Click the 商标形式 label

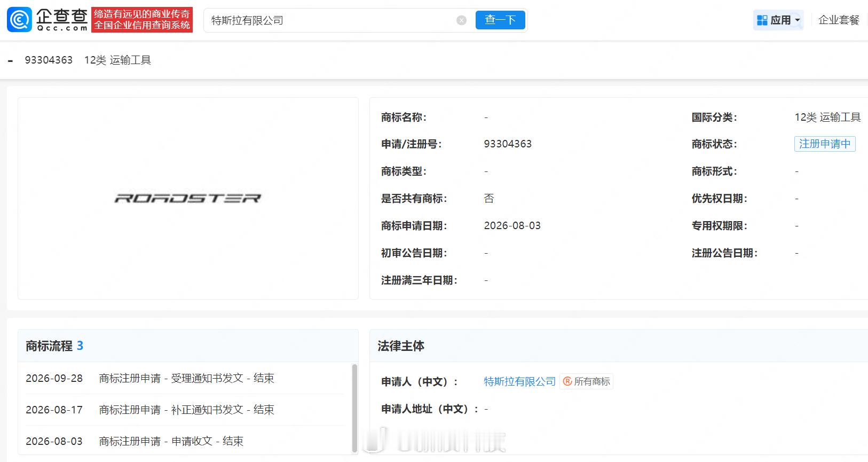714,171
